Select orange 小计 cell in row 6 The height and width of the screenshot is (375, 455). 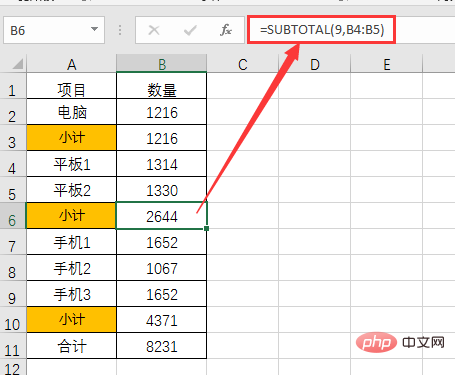[72, 215]
